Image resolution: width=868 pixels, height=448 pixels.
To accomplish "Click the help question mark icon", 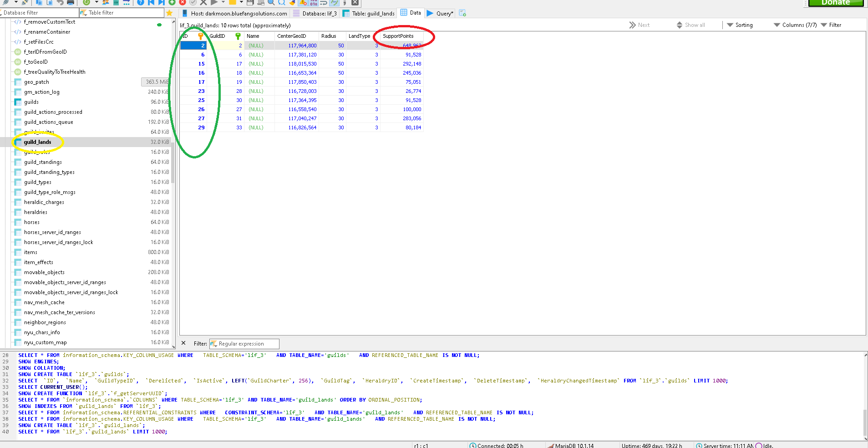I will pyautogui.click(x=141, y=2).
